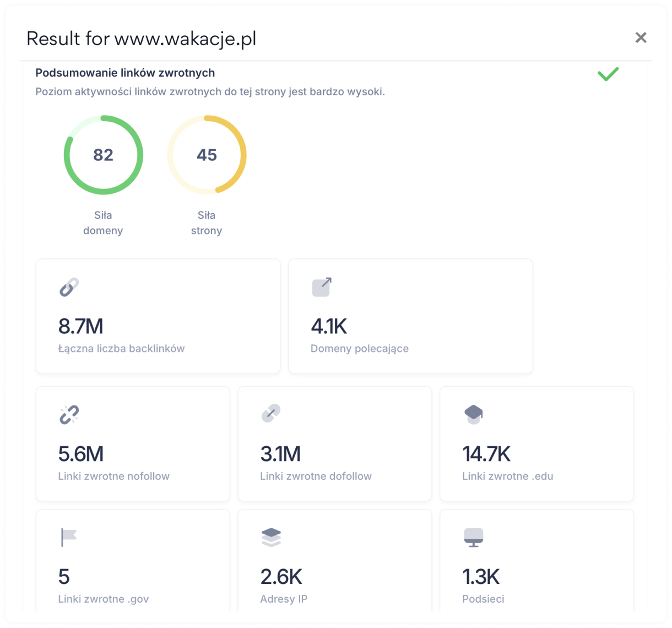Screen dimensions: 672x628
Task: Click the broken link nofollow icon
Action: click(69, 414)
